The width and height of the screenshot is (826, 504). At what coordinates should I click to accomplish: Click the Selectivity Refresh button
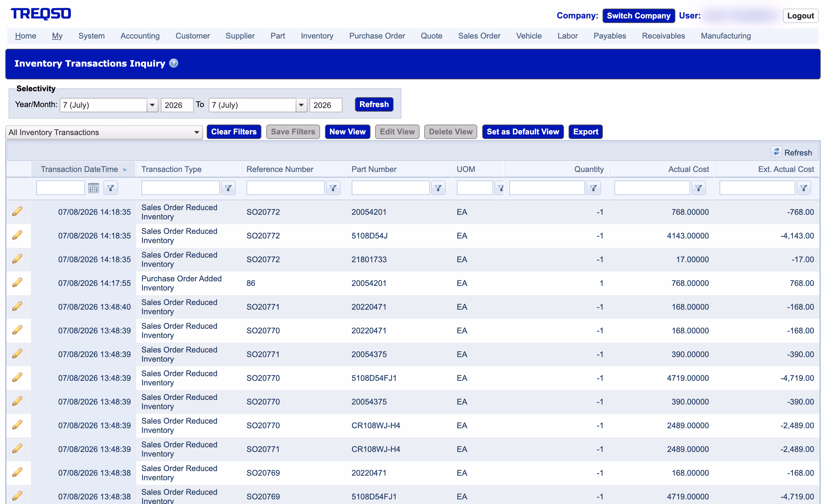(374, 104)
